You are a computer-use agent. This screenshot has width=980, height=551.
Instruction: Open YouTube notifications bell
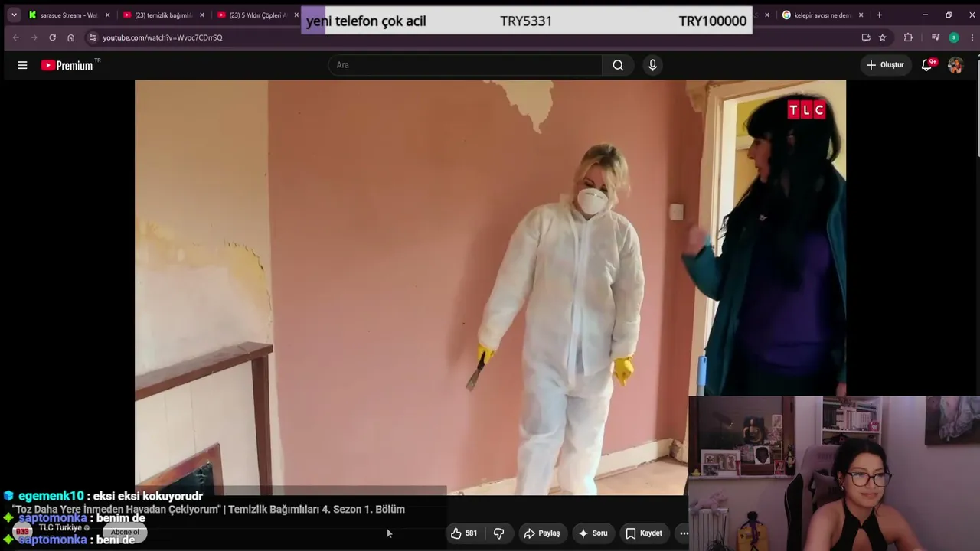(927, 65)
